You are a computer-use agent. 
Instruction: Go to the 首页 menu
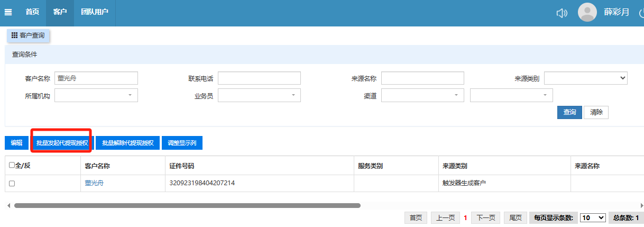[32, 12]
